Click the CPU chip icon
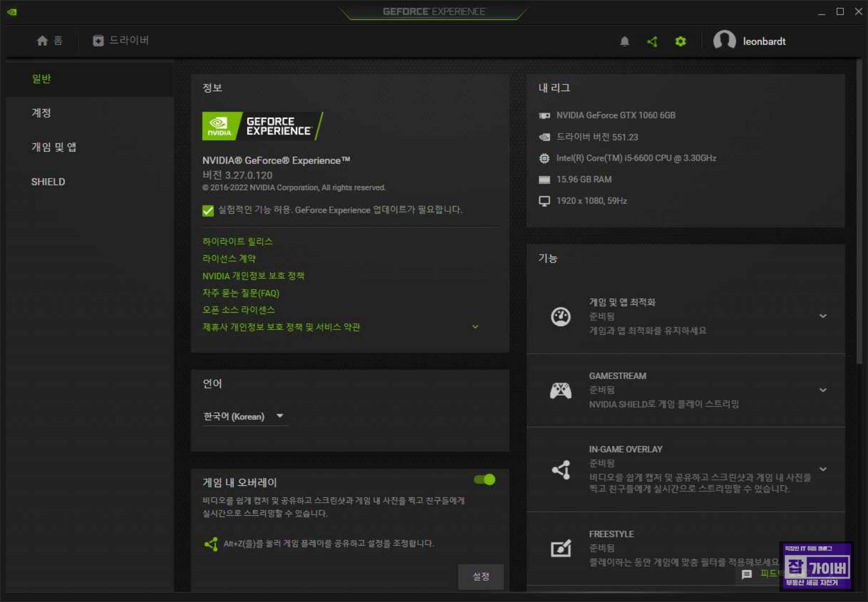The image size is (868, 602). [544, 158]
